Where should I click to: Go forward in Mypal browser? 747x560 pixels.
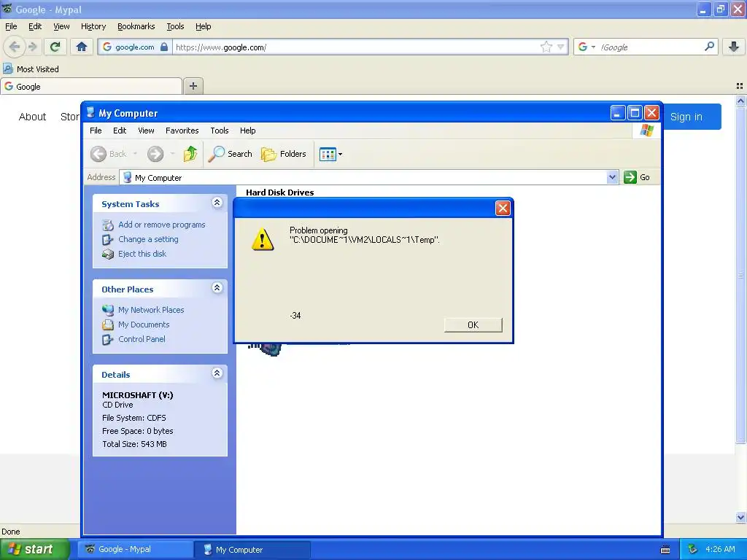tap(32, 47)
